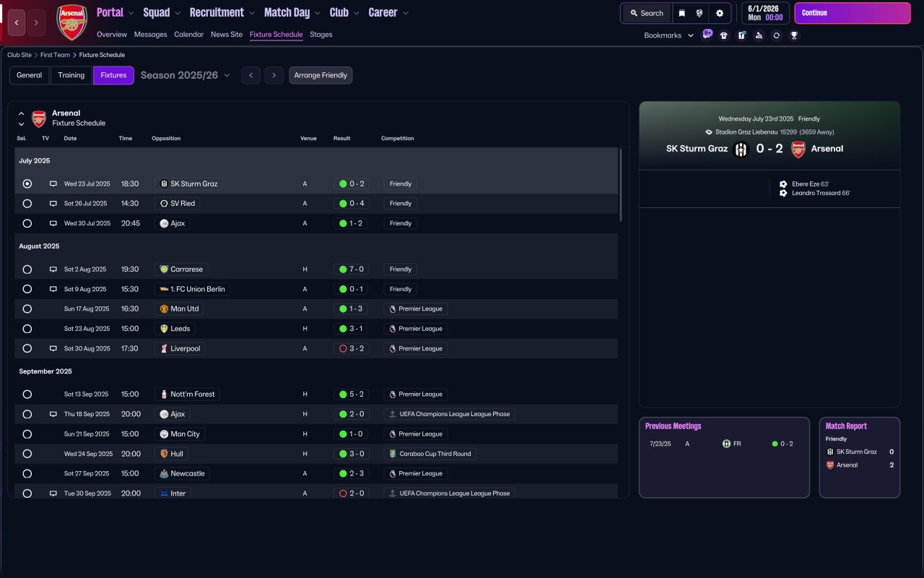Open the messages icon showing 9+ badge
The image size is (924, 578).
[x=707, y=34]
